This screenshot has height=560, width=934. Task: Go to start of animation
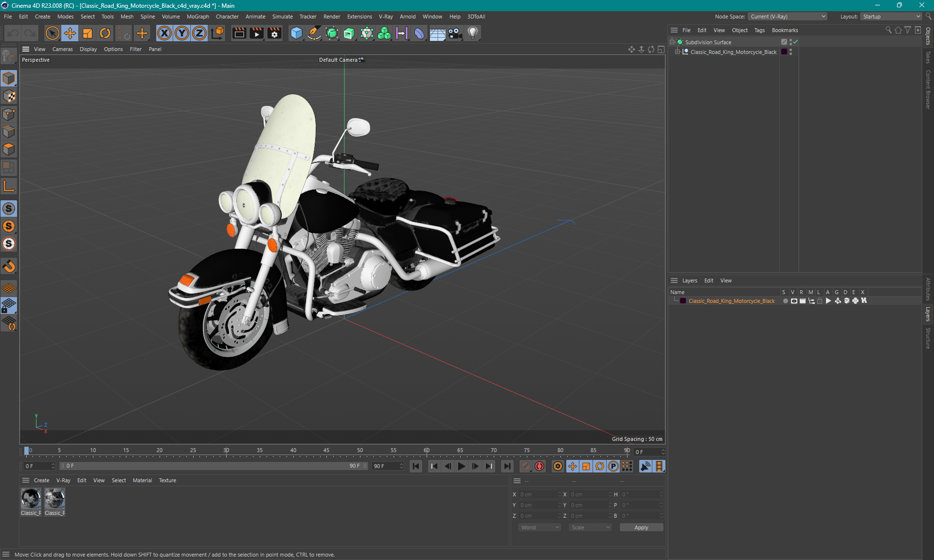coord(416,466)
